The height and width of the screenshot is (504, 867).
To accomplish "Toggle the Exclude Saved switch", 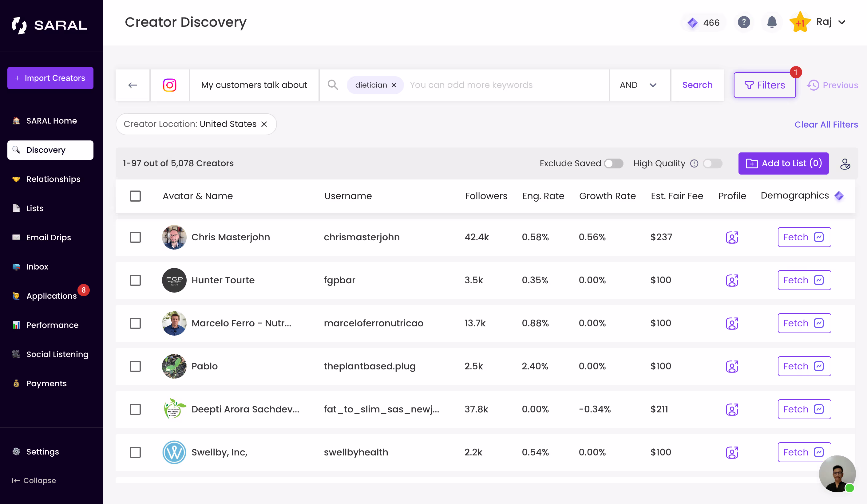I will 613,163.
